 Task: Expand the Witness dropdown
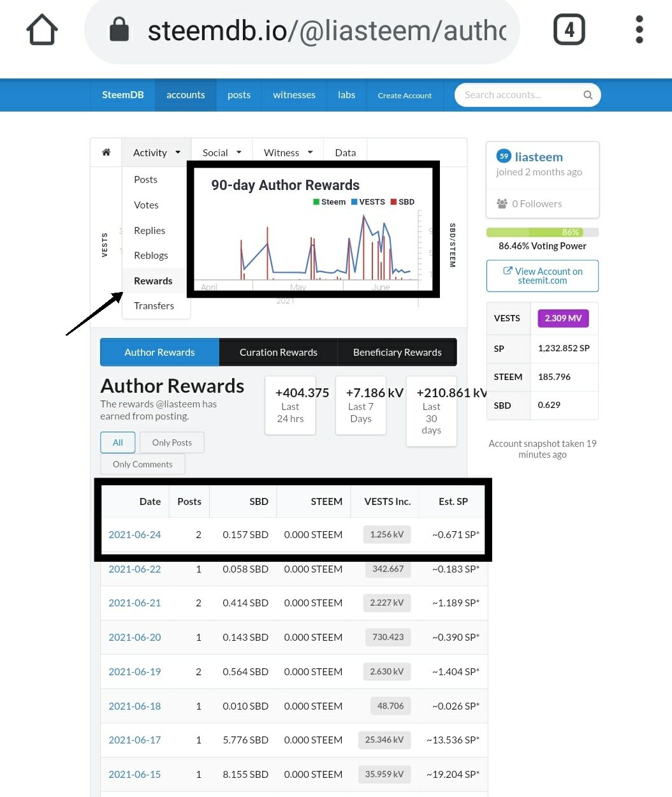click(288, 152)
